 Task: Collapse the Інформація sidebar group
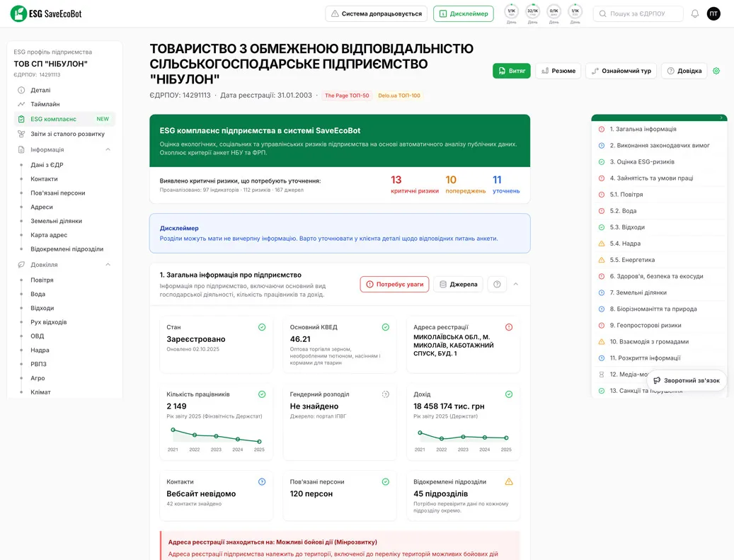pyautogui.click(x=108, y=149)
